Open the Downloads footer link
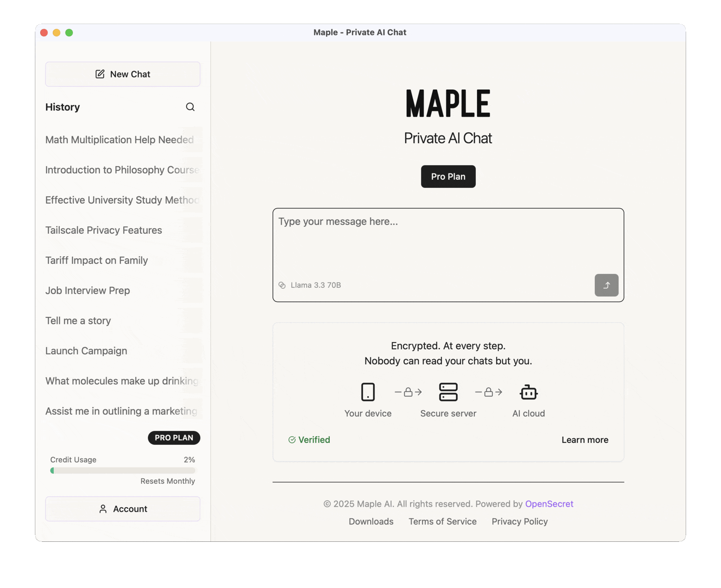 [371, 521]
